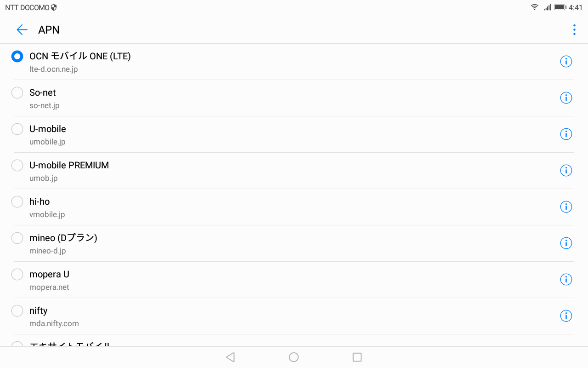Open nifty APN info icon
This screenshot has width=588, height=368.
[x=566, y=316]
